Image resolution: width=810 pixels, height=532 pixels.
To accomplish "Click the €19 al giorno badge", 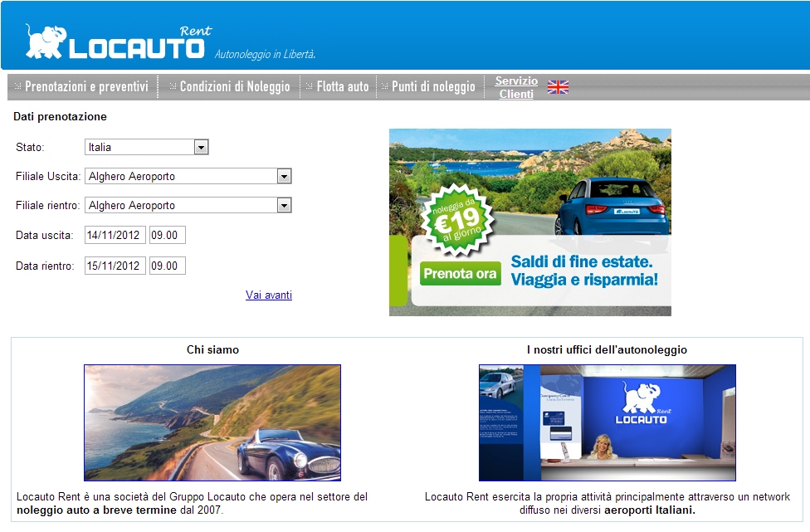I will 457,221.
